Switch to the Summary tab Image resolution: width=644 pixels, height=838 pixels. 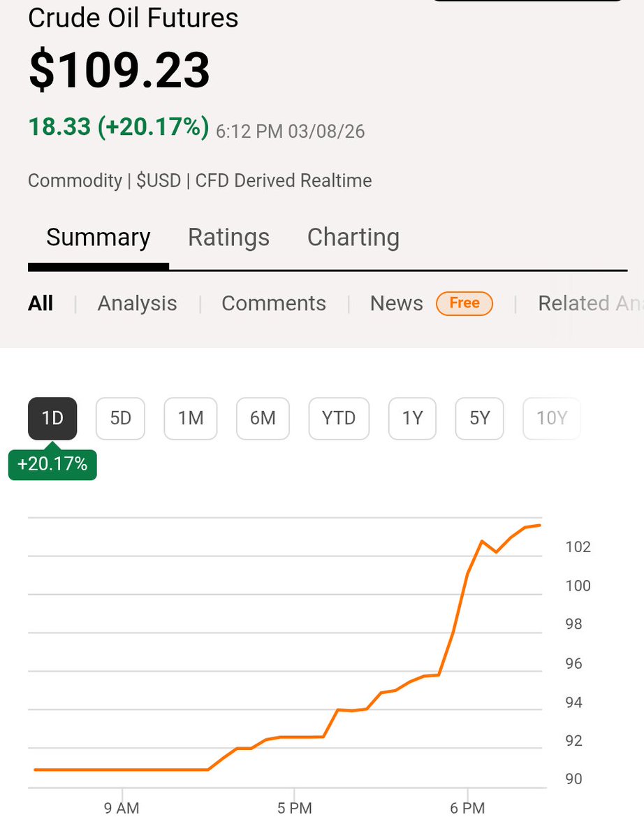point(98,238)
